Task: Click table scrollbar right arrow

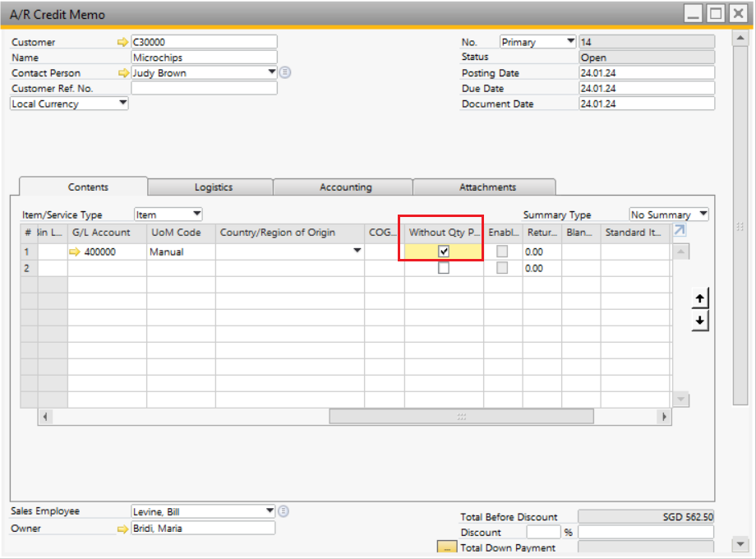Action: (664, 416)
